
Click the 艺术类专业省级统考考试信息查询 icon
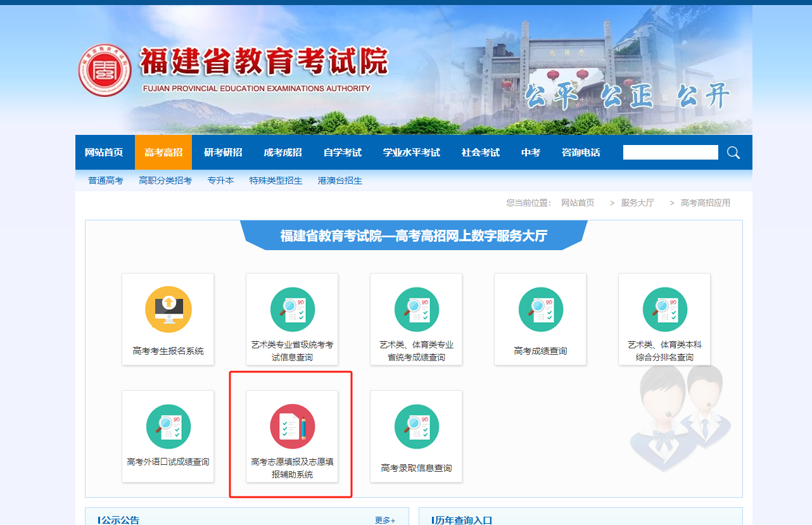pos(292,310)
